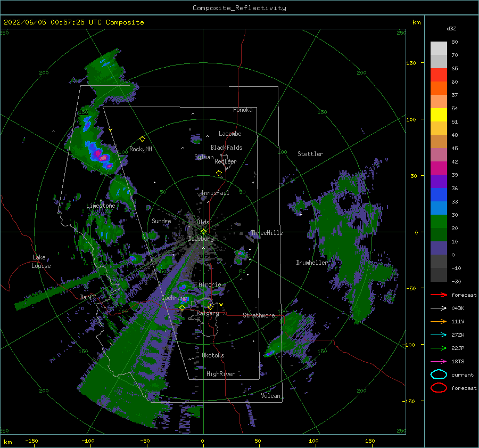479x448 pixels.
Task: Click the yellow diamond marker near RockyMH
Action: pos(142,139)
